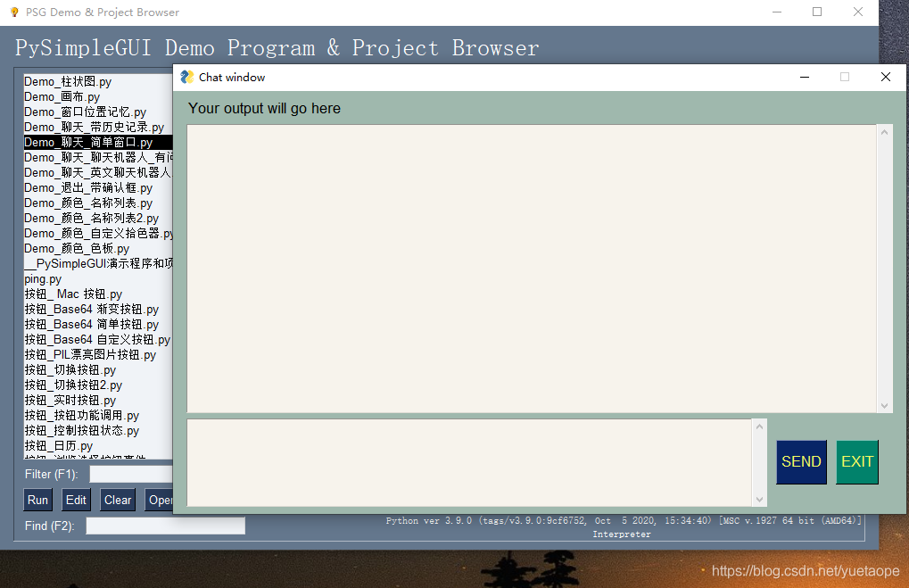Maximize the PSG Demo & Project Browser window
The height and width of the screenshot is (588, 909).
(x=817, y=12)
